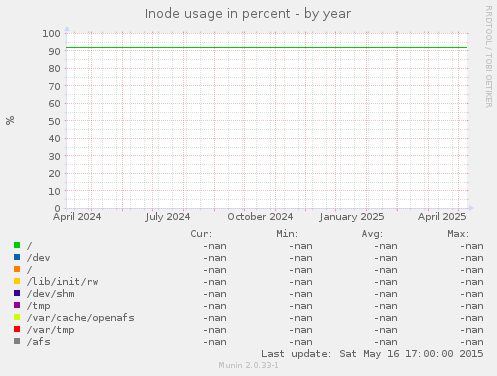Click the April 2025 axis label

pyautogui.click(x=442, y=217)
